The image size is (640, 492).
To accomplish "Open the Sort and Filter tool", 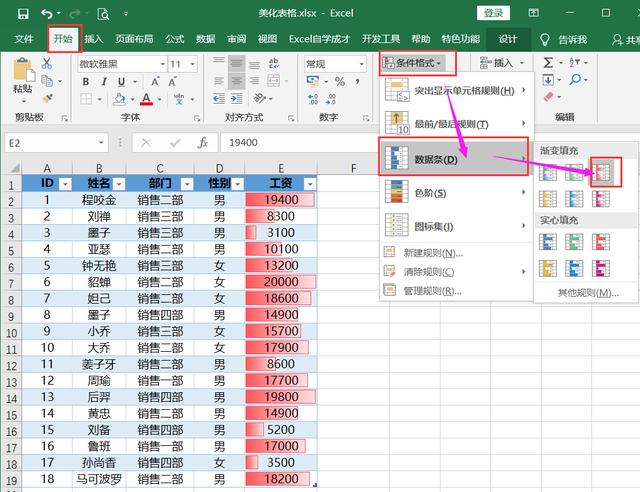I will 575,62.
